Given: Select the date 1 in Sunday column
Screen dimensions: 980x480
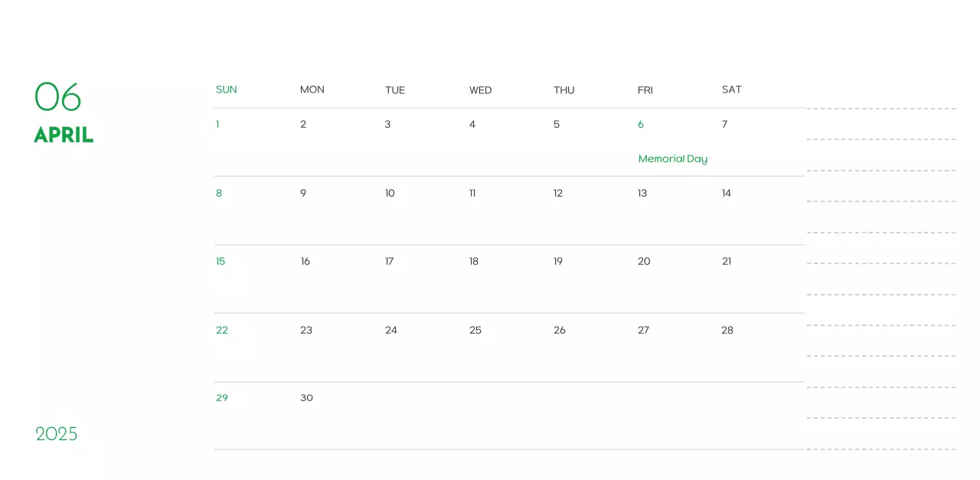Looking at the screenshot, I should (x=217, y=124).
